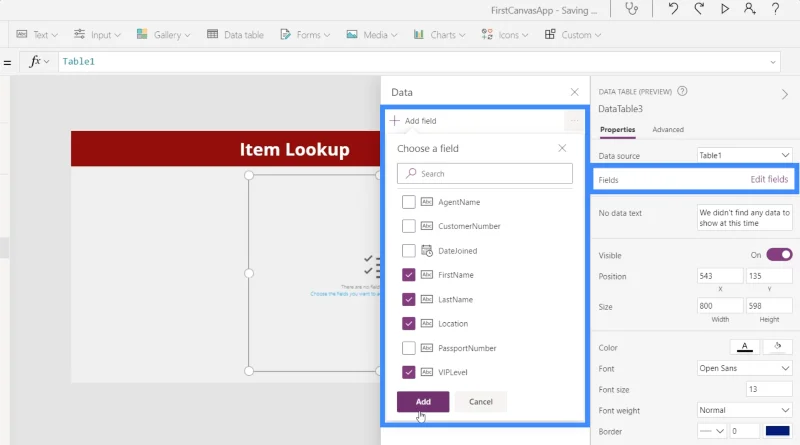Screen dimensions: 800x445
Task: Check the PassportNumber field checkbox
Action: [409, 348]
